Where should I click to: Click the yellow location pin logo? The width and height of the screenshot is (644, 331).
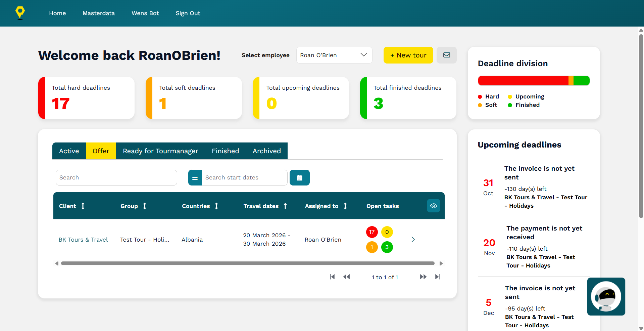pyautogui.click(x=20, y=13)
